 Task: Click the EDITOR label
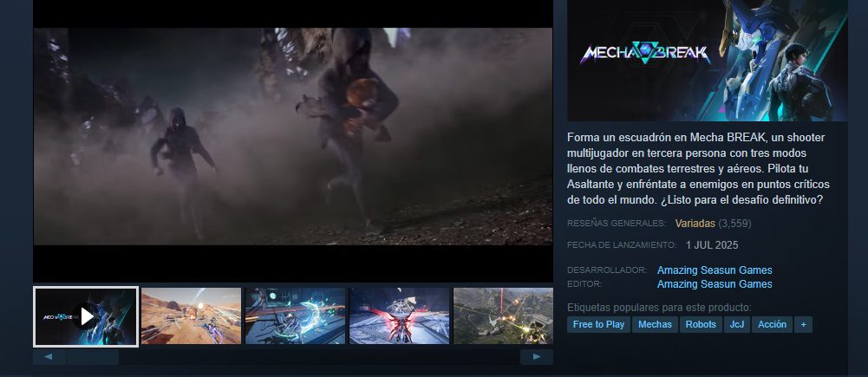584,284
